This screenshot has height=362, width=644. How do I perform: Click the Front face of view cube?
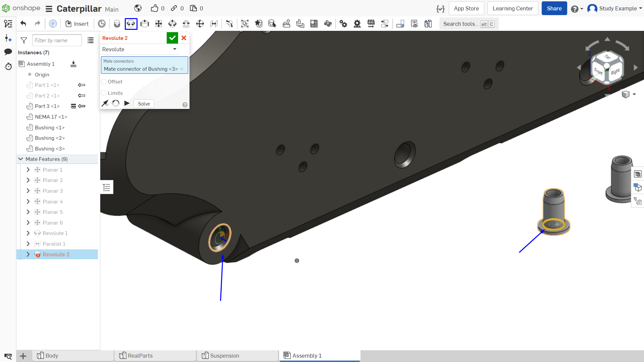[x=598, y=71]
